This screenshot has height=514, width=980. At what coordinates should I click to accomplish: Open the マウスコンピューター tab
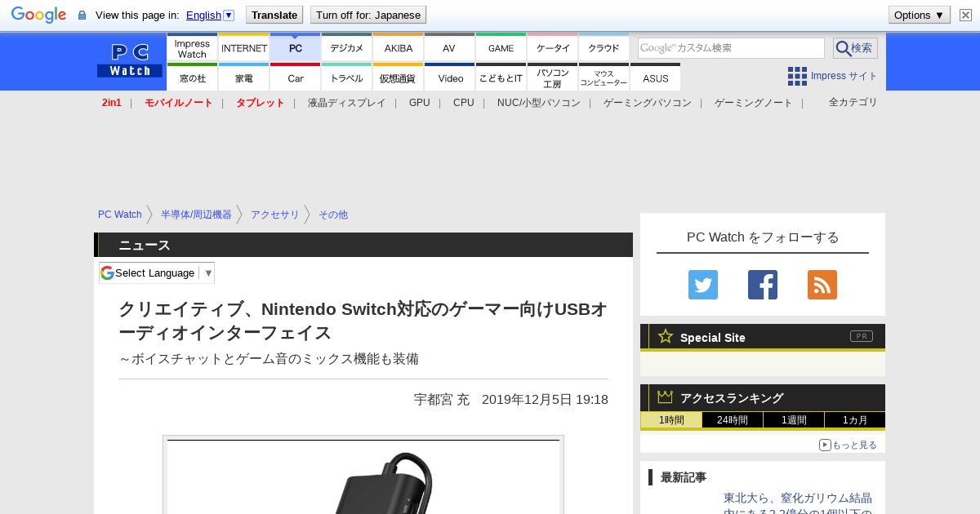[604, 78]
